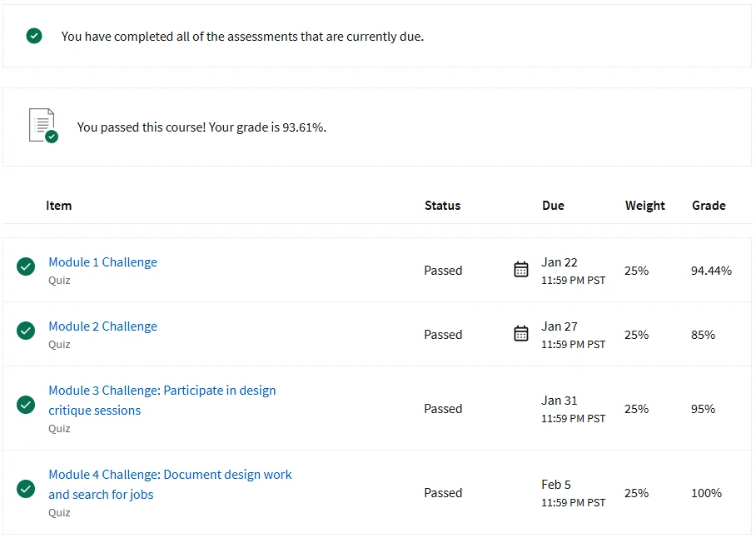Viewport: 756px width, 538px height.
Task: Click the green checkmark beside Module 3 Challenge
Action: click(x=26, y=405)
